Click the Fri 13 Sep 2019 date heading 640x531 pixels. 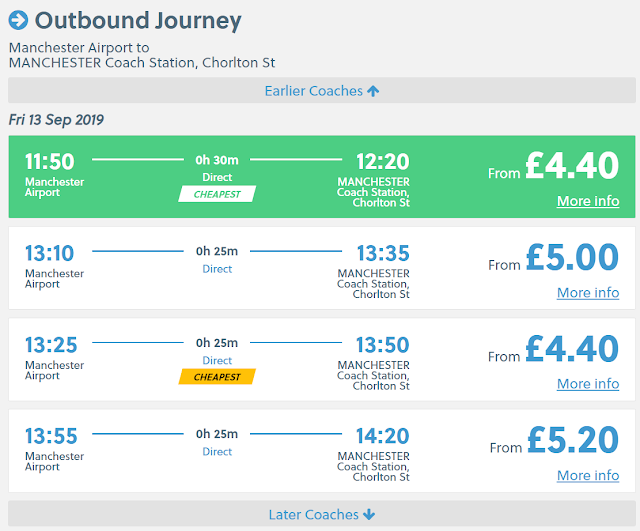pos(56,120)
